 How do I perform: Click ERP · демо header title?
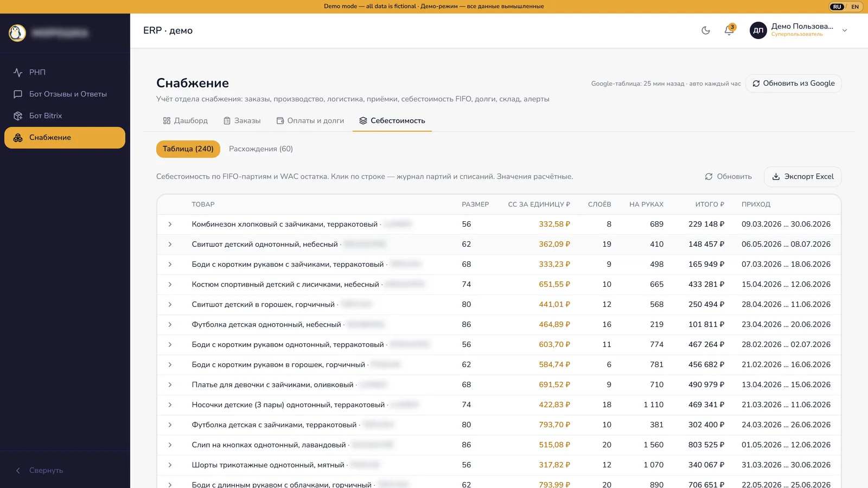[x=168, y=30]
